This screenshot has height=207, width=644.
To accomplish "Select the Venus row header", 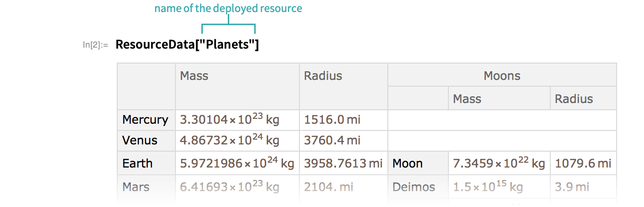I will pos(140,141).
